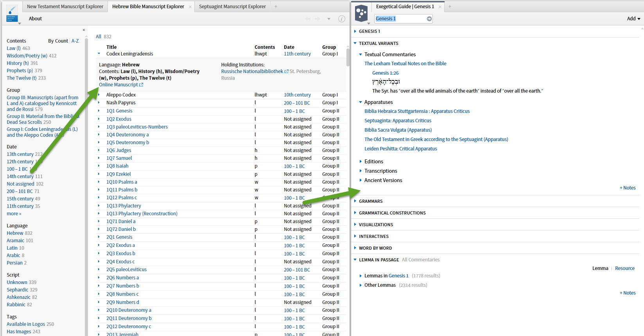
Task: Filter by Prophets (p) contents
Action: coord(20,71)
